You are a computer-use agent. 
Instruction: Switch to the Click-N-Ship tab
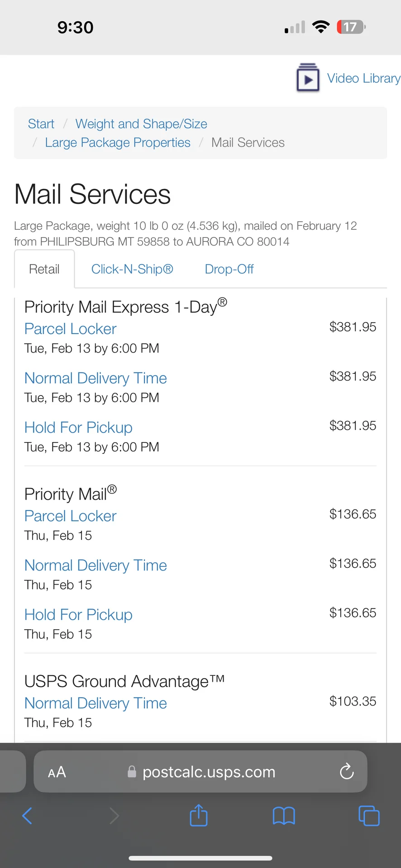(x=132, y=269)
